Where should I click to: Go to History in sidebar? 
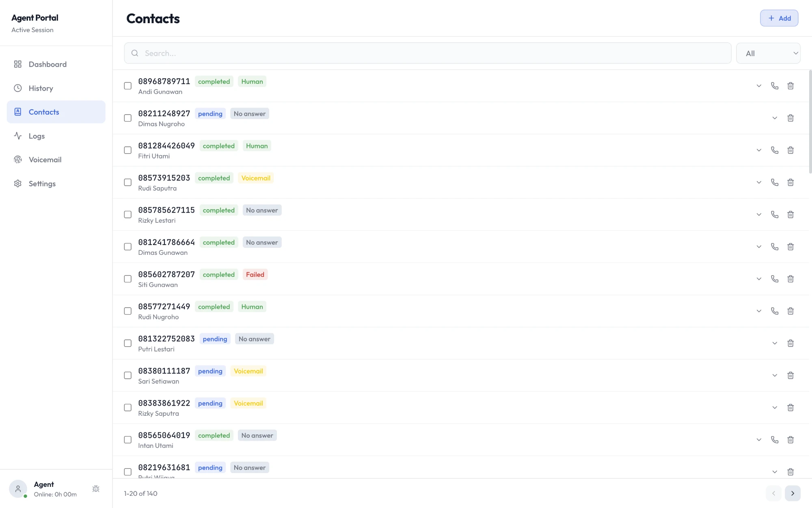(x=56, y=88)
